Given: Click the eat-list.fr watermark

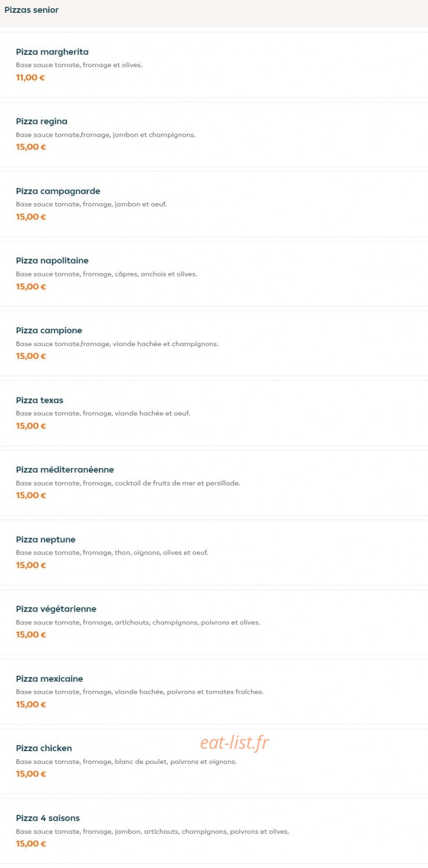Looking at the screenshot, I should click(x=235, y=742).
